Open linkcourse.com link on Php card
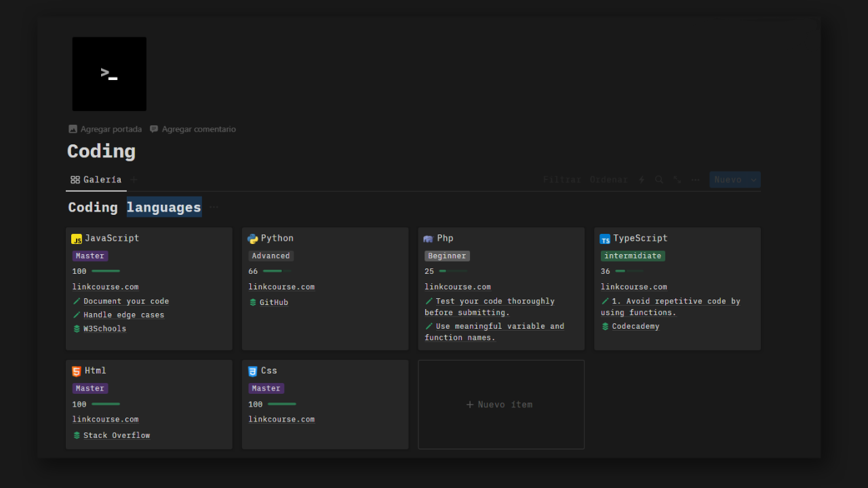The width and height of the screenshot is (868, 488). (458, 287)
